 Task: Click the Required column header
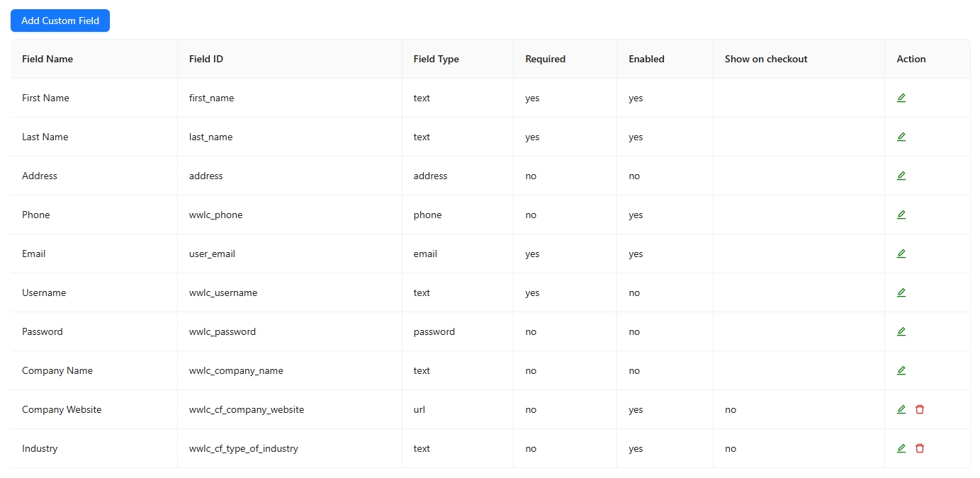tap(545, 59)
